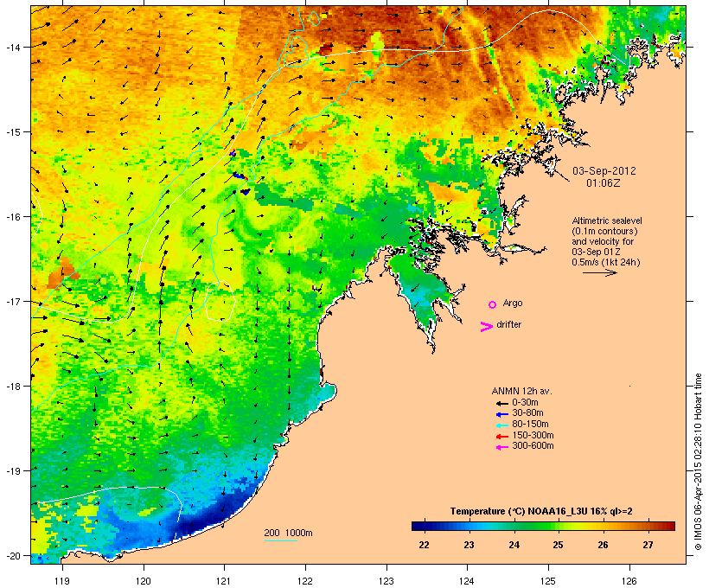Click the 0.5m/s velocity scale arrow

599,272
